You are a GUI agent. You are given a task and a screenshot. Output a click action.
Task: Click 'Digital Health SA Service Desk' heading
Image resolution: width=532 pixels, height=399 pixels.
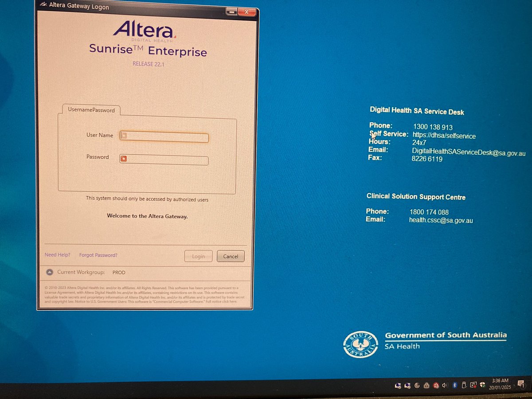coord(417,111)
